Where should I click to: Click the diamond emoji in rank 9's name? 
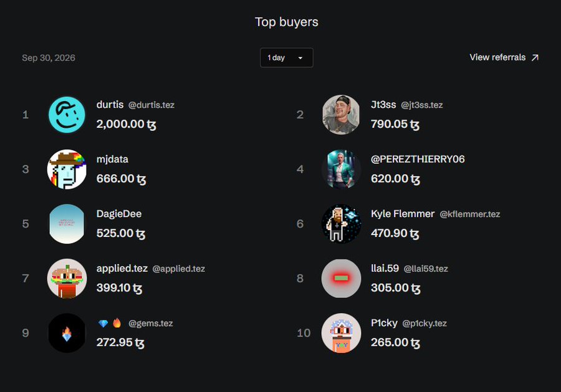pos(103,323)
